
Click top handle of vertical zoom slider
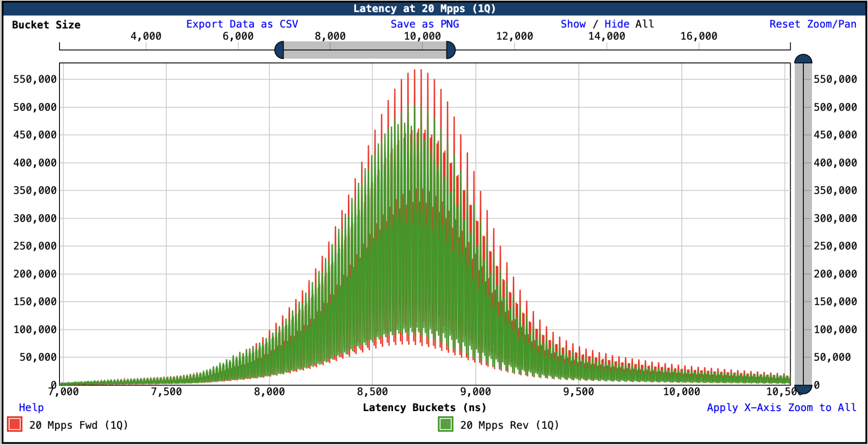pos(803,59)
